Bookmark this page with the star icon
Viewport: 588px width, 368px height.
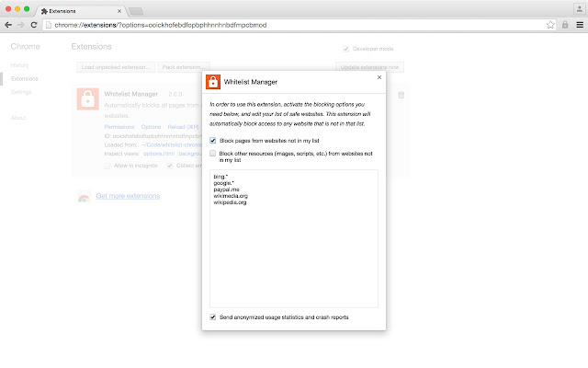coord(550,25)
